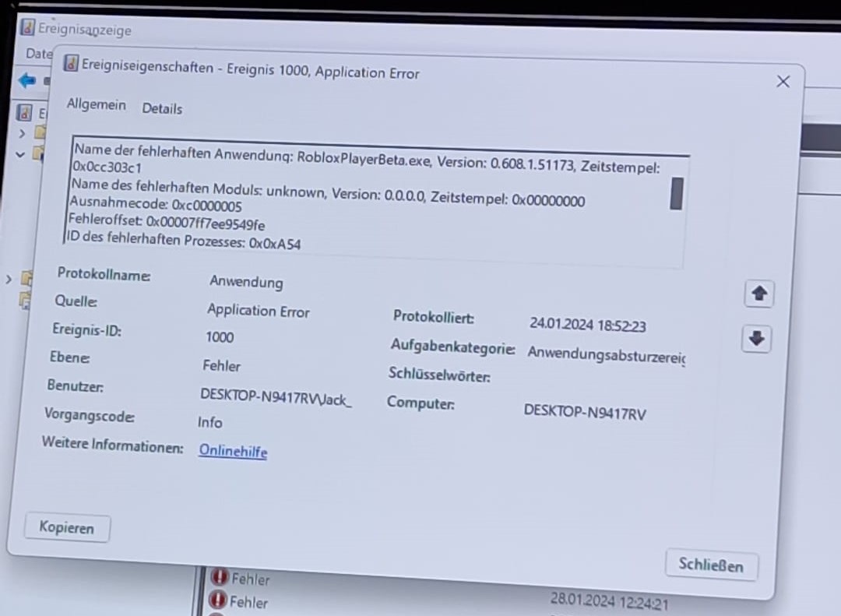Select the Fehler row dated 28.01.2024 12:24:21
The image size is (841, 616).
tap(440, 602)
